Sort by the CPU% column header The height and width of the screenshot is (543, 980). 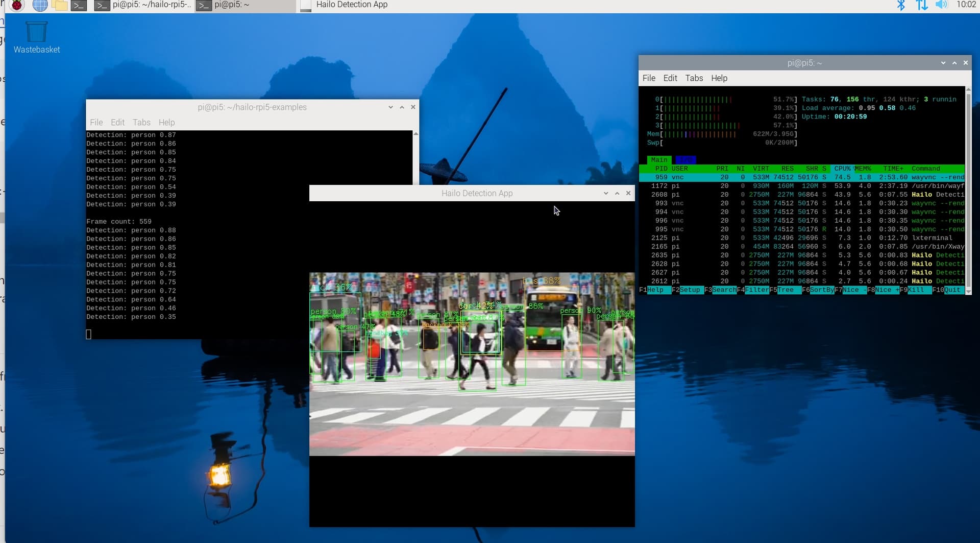(842, 169)
